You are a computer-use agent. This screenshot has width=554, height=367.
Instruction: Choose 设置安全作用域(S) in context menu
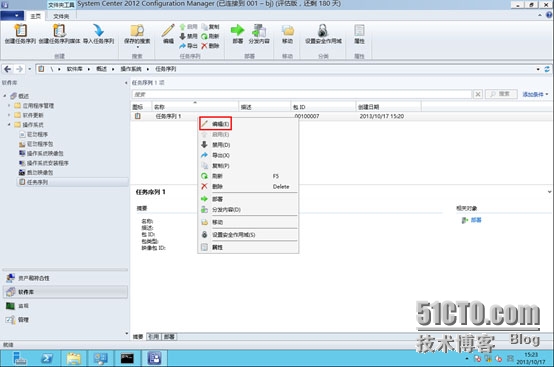click(x=248, y=235)
